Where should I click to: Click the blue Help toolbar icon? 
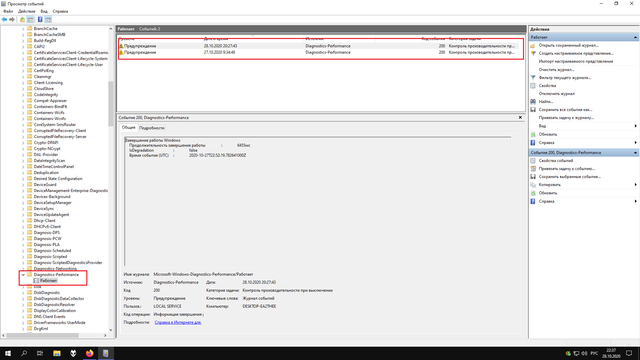point(40,20)
